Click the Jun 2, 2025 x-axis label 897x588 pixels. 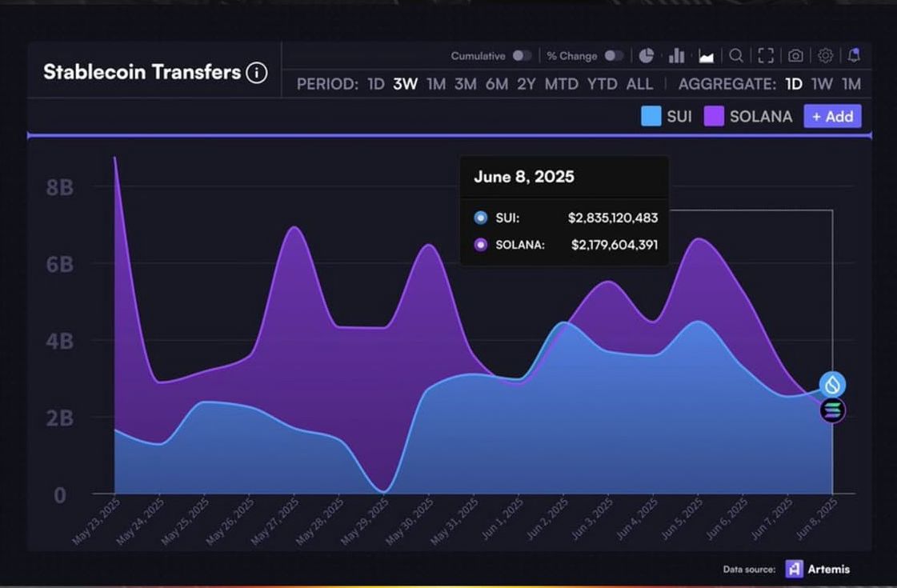(x=547, y=519)
